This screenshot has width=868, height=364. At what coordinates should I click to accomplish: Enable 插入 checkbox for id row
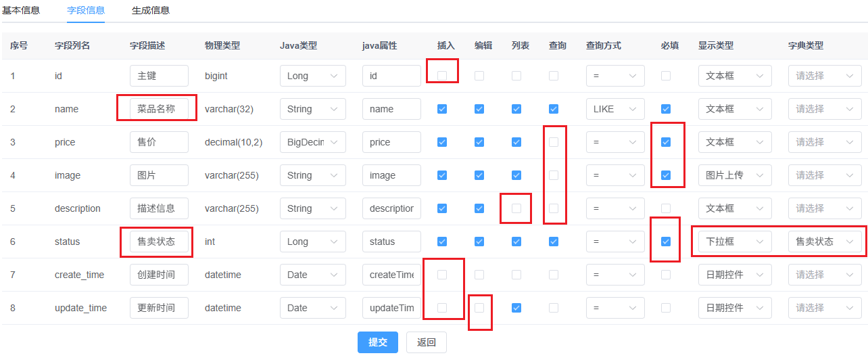pos(442,76)
